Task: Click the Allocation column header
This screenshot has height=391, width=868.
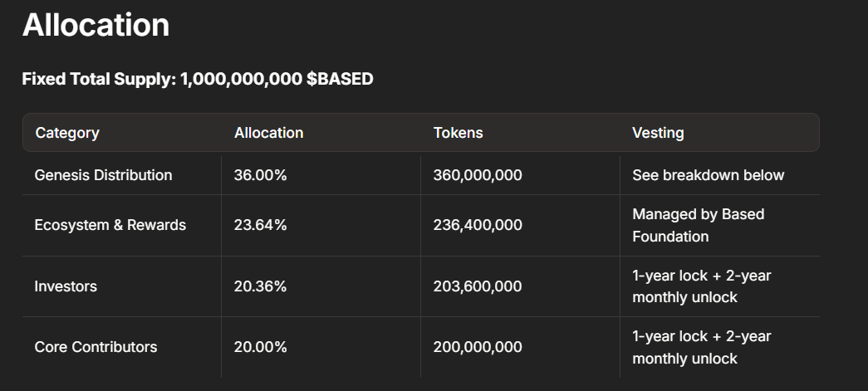Action: click(x=268, y=133)
